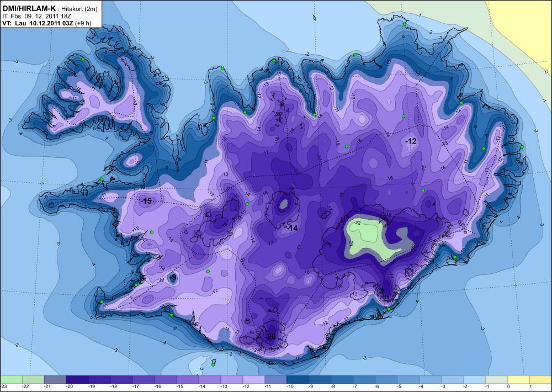Screen dimensions: 552x392
Task: Click the bold '-20' temperature label on the map
Action: [x=270, y=337]
